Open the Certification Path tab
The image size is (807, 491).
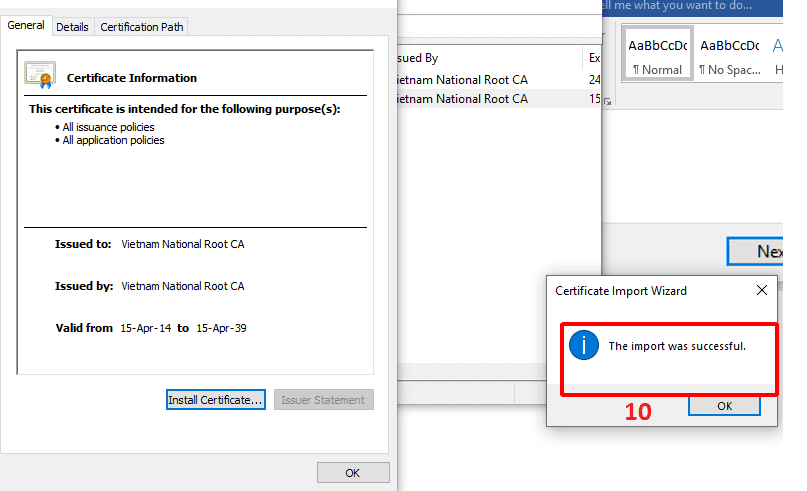pos(142,27)
